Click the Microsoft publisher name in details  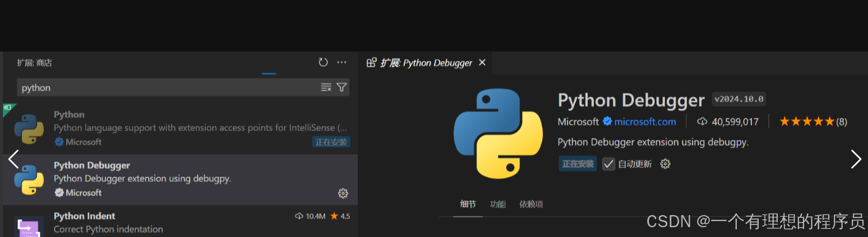pos(578,121)
